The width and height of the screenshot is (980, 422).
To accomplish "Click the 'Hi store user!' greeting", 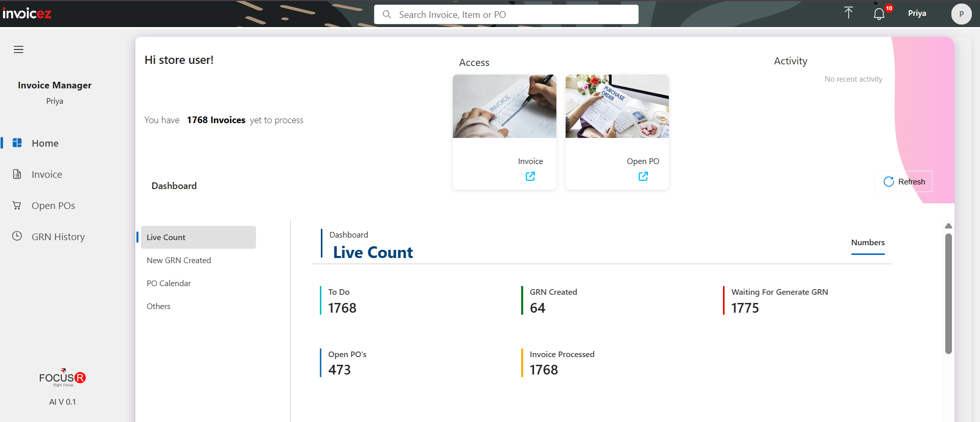I will [x=179, y=60].
